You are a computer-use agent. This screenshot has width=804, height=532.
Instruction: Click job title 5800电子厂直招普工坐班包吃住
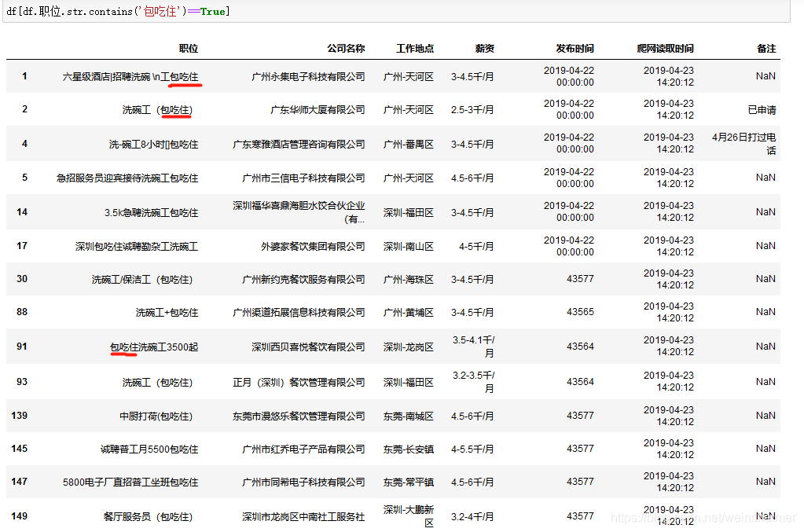coord(130,482)
